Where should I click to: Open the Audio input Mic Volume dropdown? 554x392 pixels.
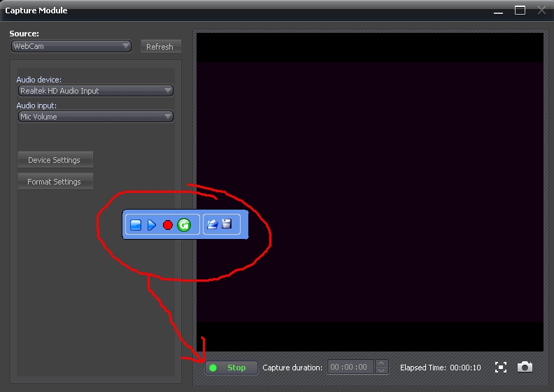click(x=95, y=117)
